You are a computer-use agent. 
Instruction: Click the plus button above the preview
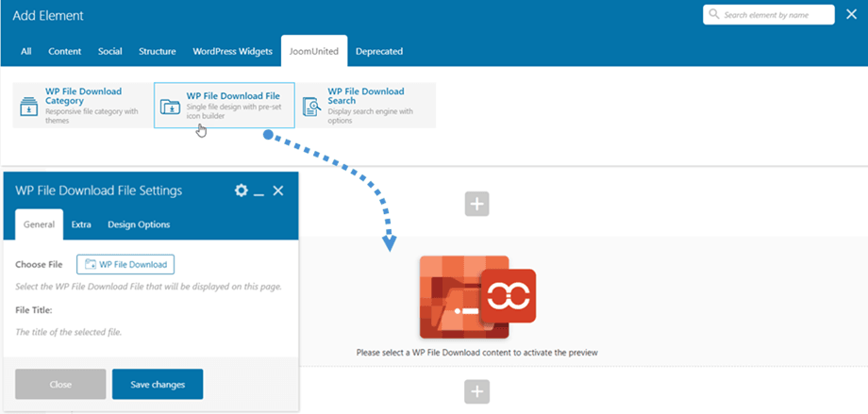pyautogui.click(x=477, y=204)
